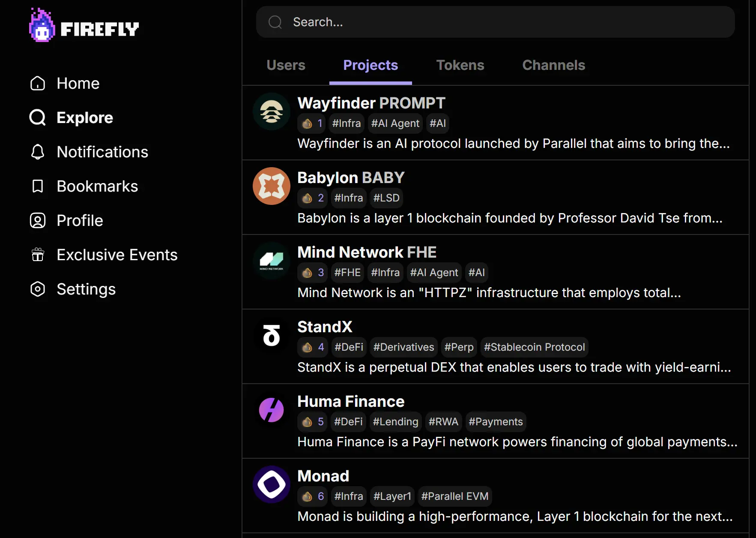Select the #Parallel EVM tag on Monad
Viewport: 756px width, 538px height.
click(454, 496)
